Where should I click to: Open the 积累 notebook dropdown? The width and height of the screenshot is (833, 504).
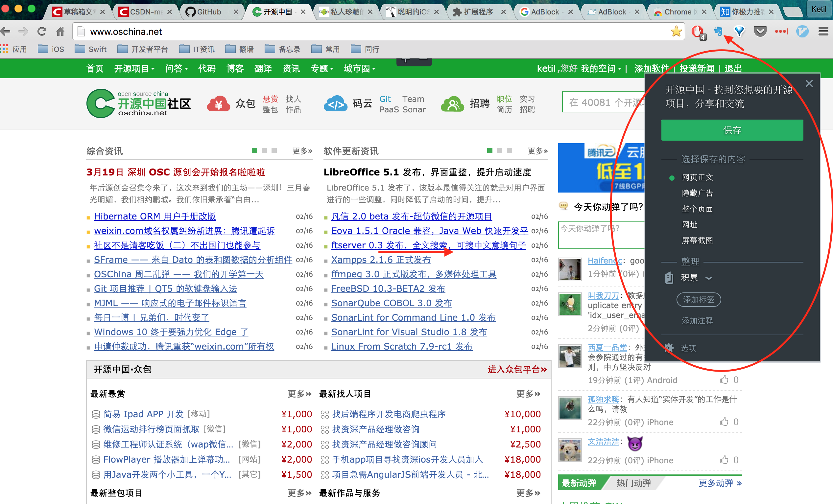click(697, 278)
